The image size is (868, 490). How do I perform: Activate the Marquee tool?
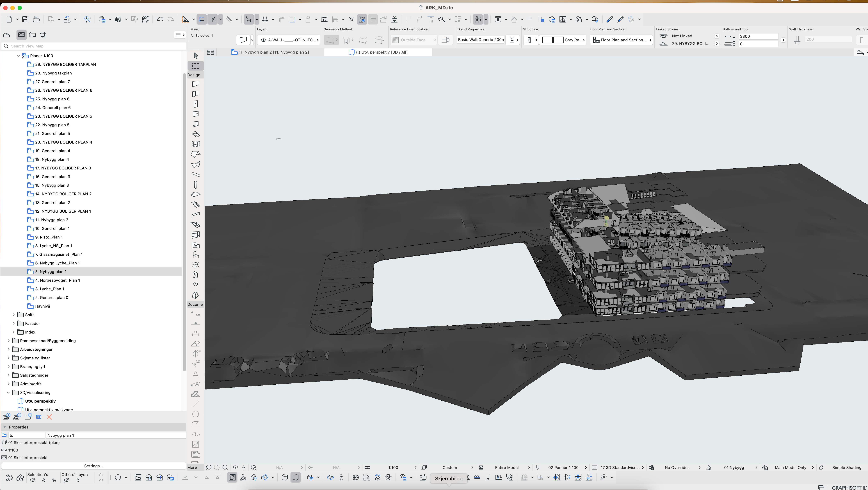click(196, 66)
